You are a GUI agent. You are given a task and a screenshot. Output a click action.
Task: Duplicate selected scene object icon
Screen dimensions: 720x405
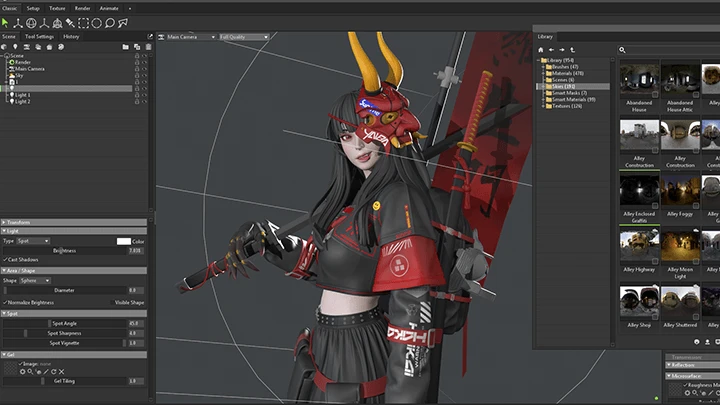137,47
